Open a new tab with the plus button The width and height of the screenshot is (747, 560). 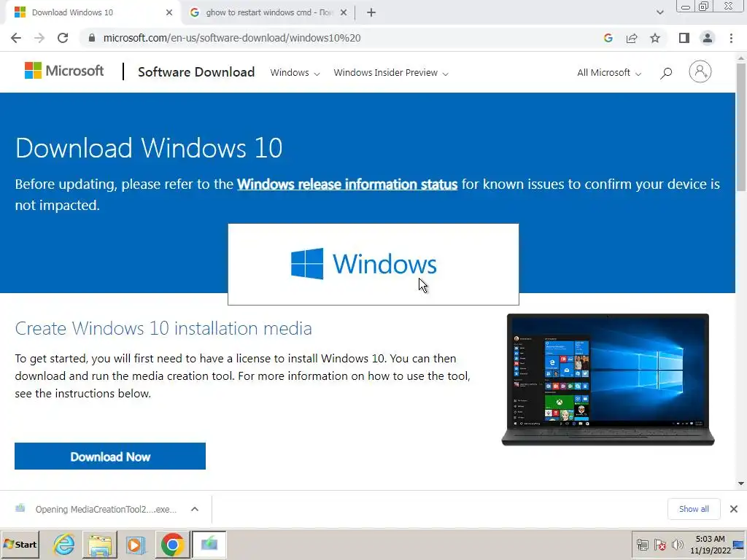[371, 13]
